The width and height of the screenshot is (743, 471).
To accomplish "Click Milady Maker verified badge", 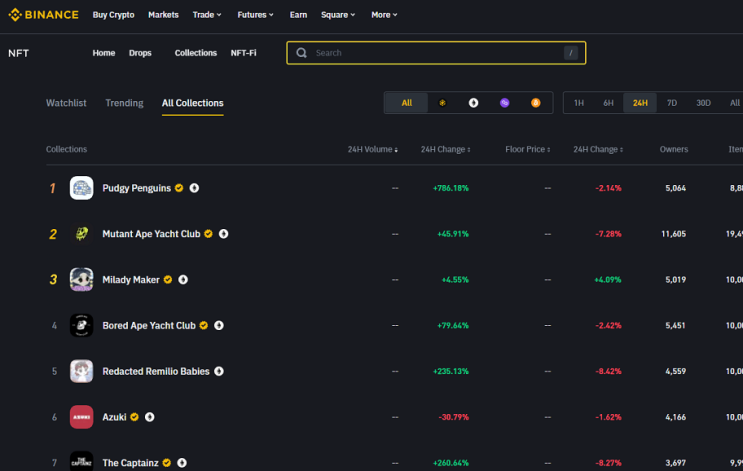I will (x=168, y=280).
